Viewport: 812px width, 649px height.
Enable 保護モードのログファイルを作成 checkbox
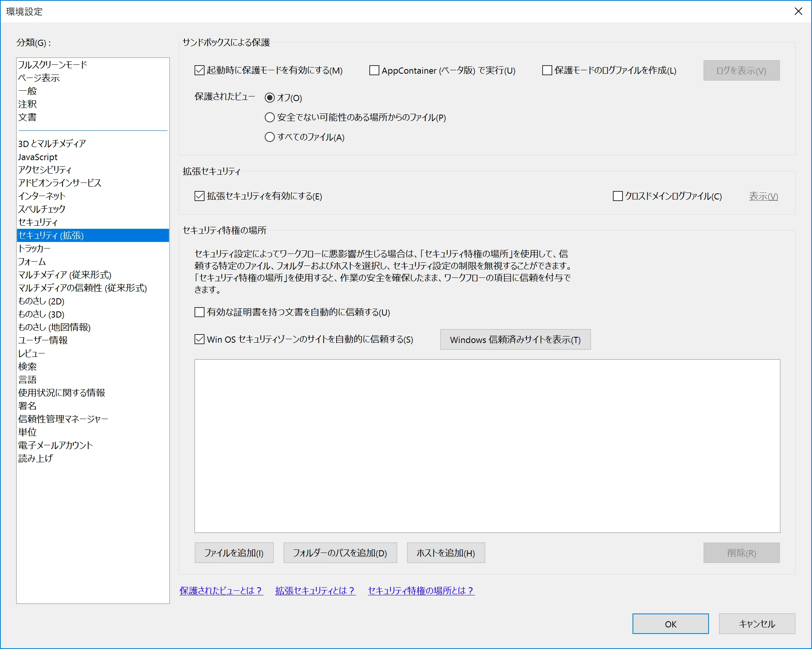[547, 71]
